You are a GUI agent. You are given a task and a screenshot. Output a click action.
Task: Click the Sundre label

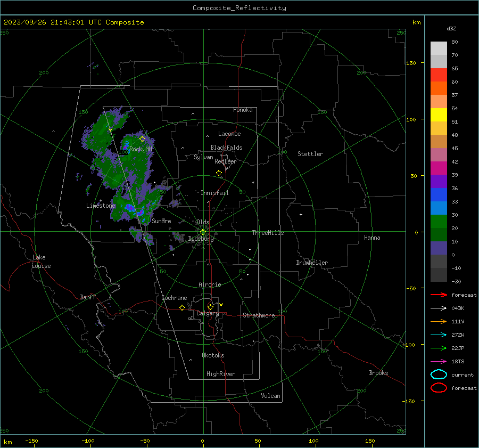click(161, 221)
